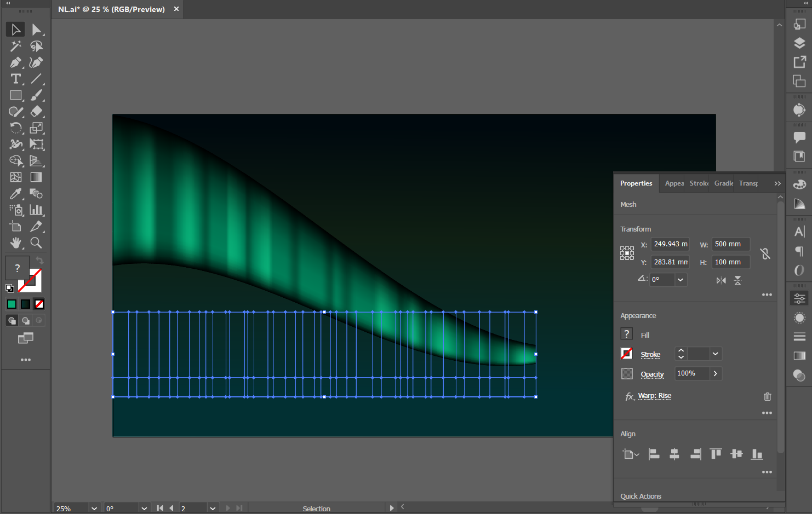Reset to default fill and stroke
Screen dimensions: 812x514
tap(10, 288)
